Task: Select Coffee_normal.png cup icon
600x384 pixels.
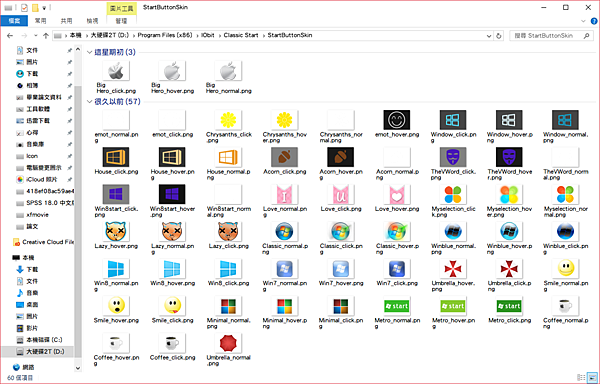Action: pyautogui.click(x=565, y=306)
